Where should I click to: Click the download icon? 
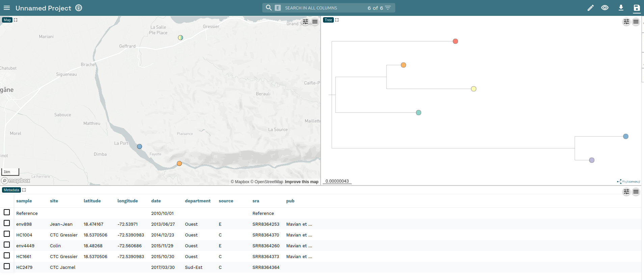tap(621, 8)
